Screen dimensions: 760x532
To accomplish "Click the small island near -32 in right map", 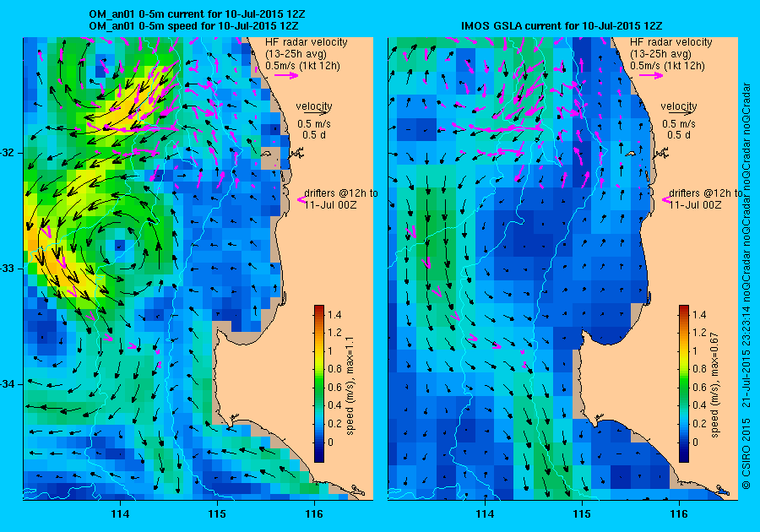I will (631, 154).
